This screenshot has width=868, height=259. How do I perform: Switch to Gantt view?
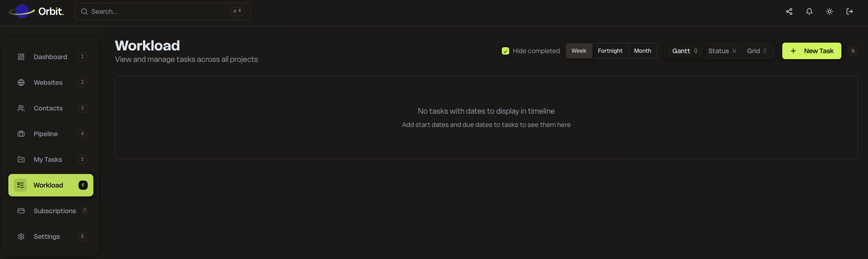[x=685, y=51]
